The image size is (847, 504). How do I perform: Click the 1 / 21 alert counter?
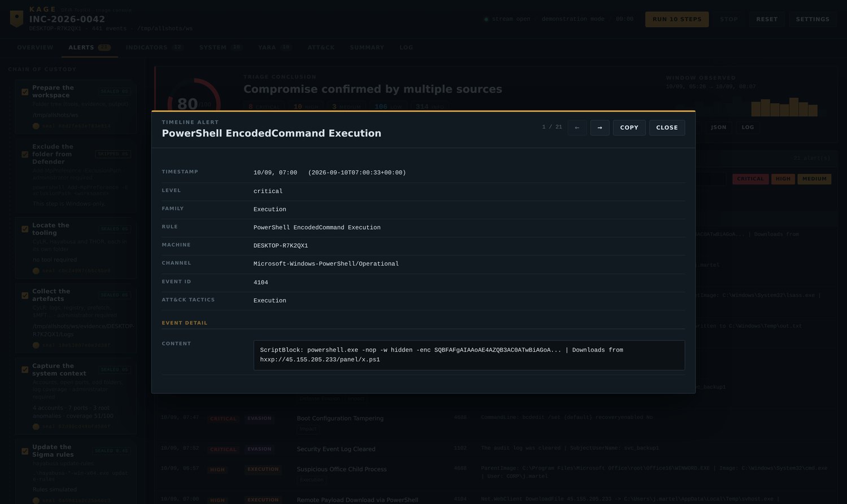(552, 127)
